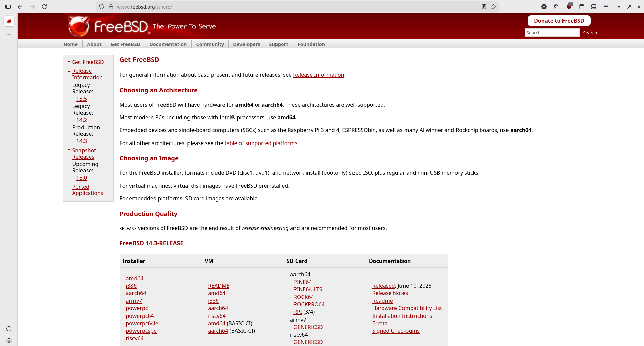
Task: Open PINE64-LTS SD card link
Action: [x=308, y=289]
